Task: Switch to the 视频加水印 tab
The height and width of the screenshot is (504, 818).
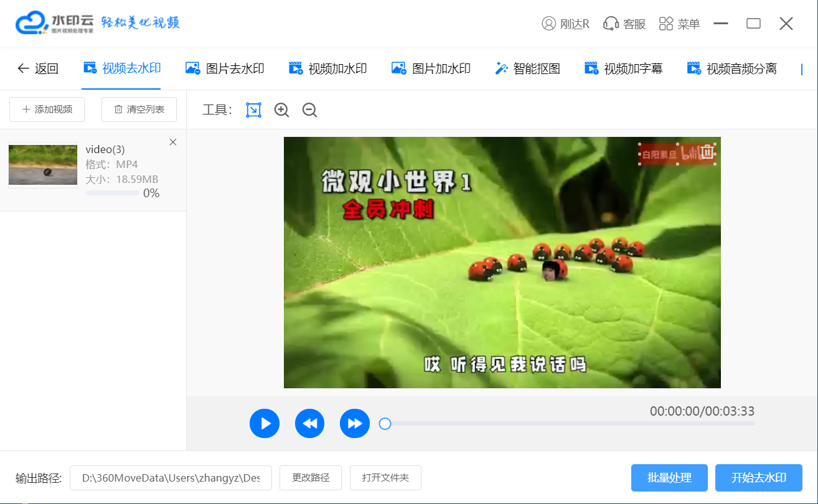Action: click(x=327, y=68)
